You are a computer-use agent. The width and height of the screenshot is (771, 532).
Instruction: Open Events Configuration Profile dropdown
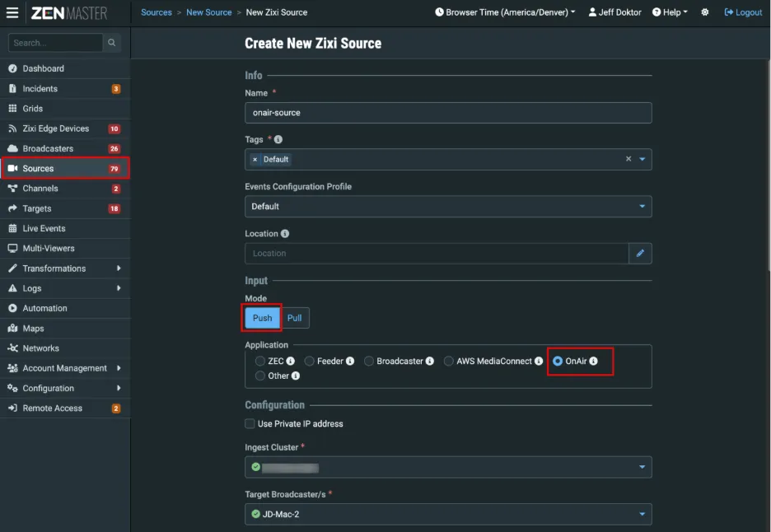click(448, 207)
